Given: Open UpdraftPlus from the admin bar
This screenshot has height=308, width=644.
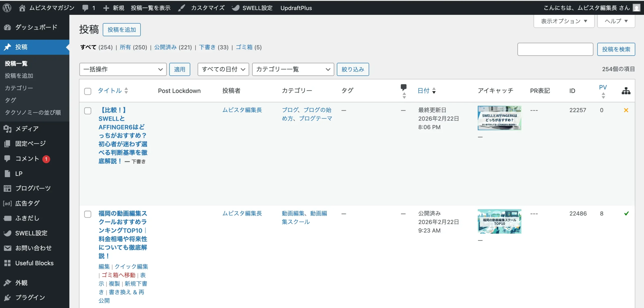Looking at the screenshot, I should [296, 8].
